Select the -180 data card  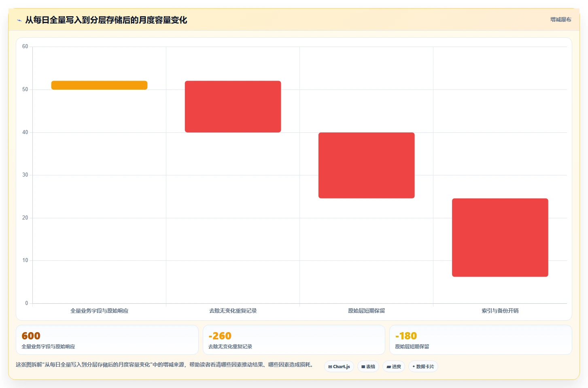click(481, 340)
